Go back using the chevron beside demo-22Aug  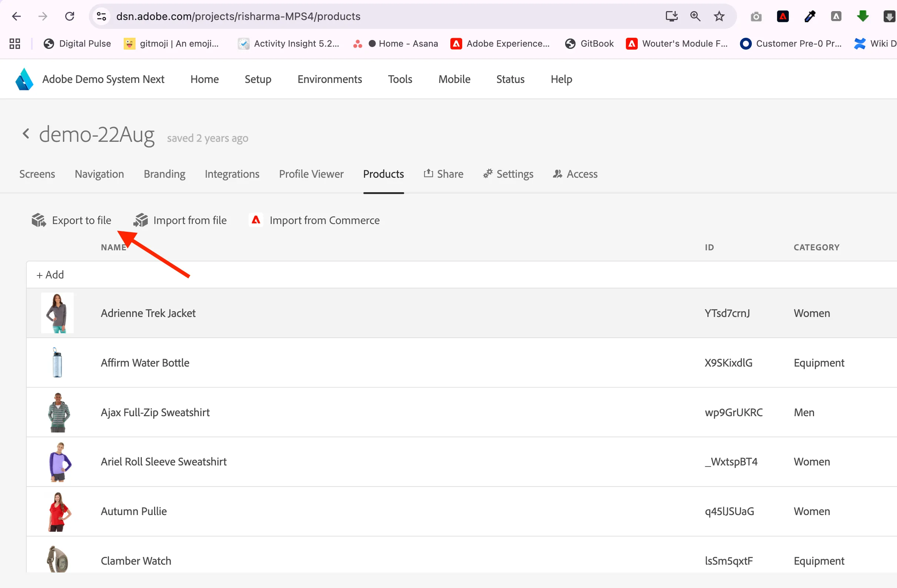point(26,133)
